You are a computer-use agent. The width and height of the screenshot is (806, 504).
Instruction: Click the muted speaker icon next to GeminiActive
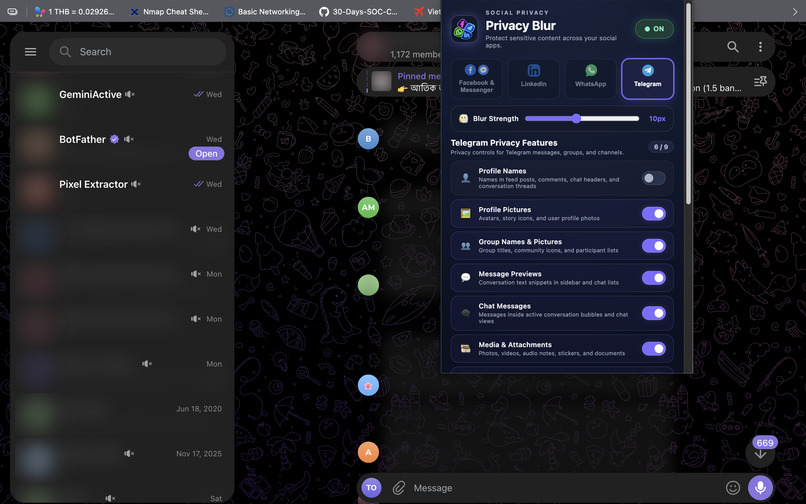(130, 95)
